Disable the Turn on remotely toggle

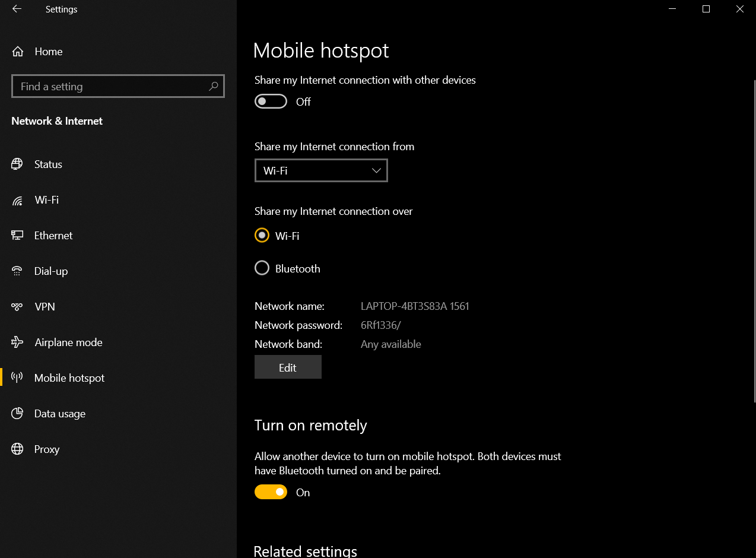[x=271, y=492]
